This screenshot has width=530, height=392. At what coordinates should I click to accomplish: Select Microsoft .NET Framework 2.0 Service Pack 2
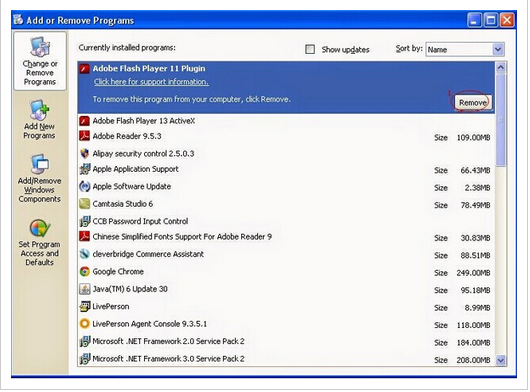(x=286, y=342)
